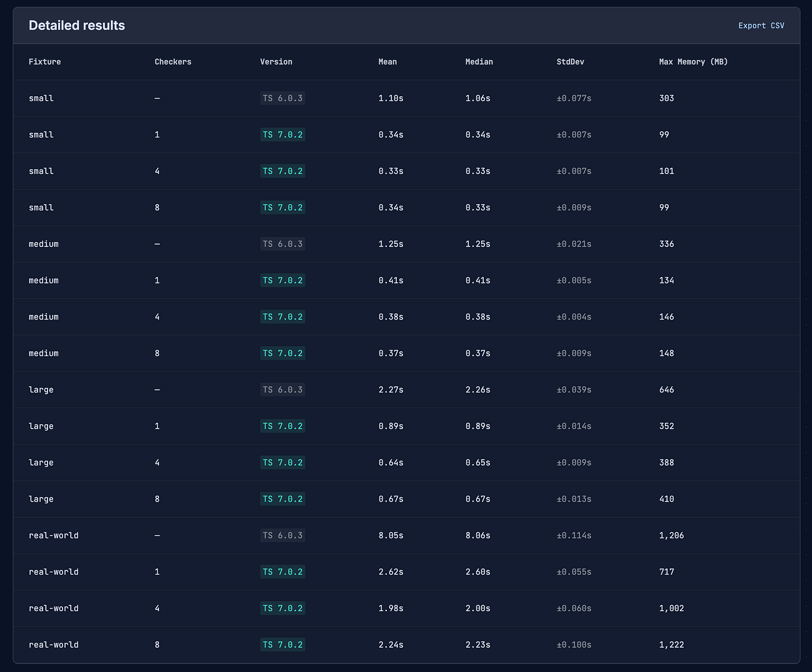Select the ±0.077s standard deviation cell

(574, 99)
